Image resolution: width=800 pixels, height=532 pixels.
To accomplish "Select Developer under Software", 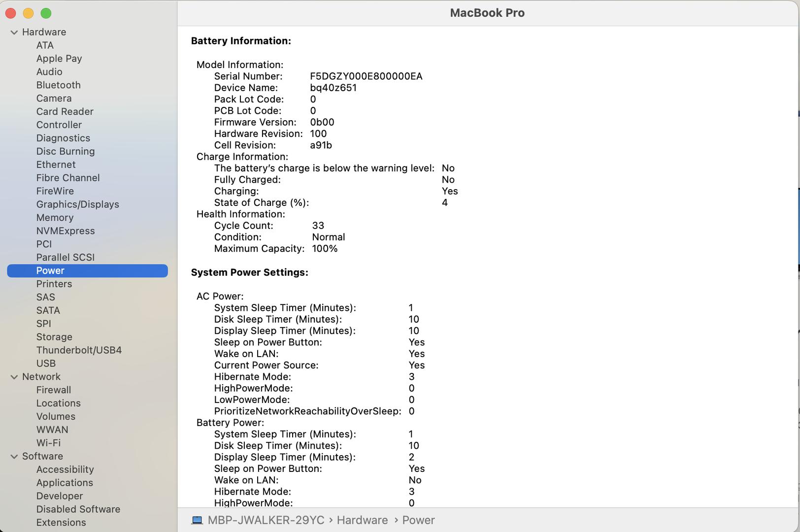I will tap(59, 497).
